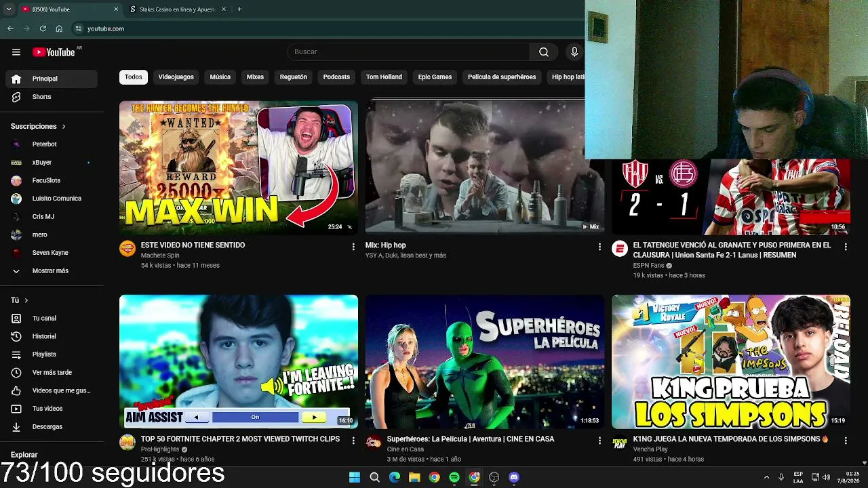The width and height of the screenshot is (868, 488).
Task: Reload the YouTube page
Action: pyautogui.click(x=43, y=28)
